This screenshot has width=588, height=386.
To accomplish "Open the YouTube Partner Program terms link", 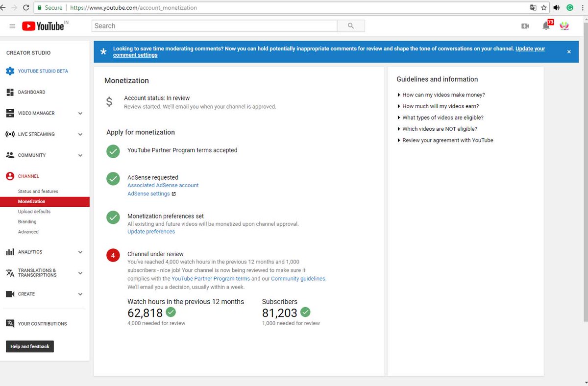I will (x=211, y=279).
